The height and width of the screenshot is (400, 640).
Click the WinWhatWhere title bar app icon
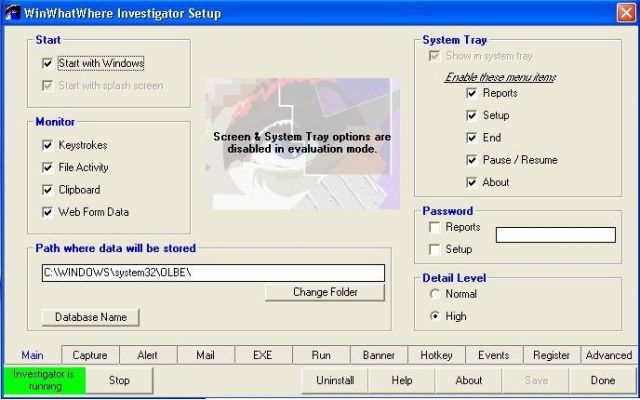[x=12, y=13]
